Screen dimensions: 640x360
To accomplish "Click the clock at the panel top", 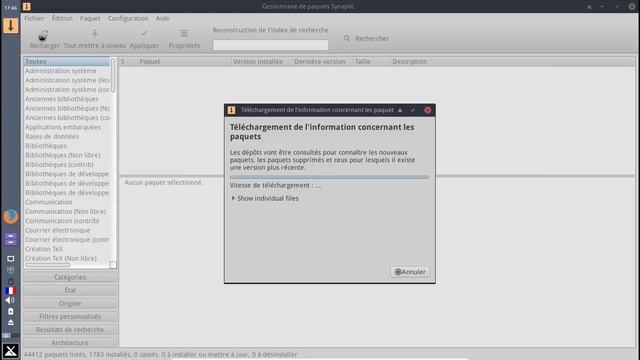I will (x=11, y=8).
